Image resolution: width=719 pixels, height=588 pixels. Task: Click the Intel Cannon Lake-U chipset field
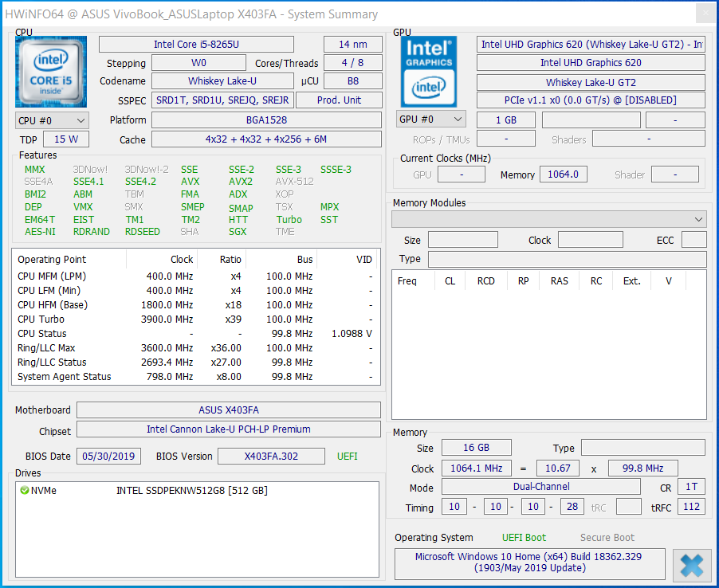228,429
